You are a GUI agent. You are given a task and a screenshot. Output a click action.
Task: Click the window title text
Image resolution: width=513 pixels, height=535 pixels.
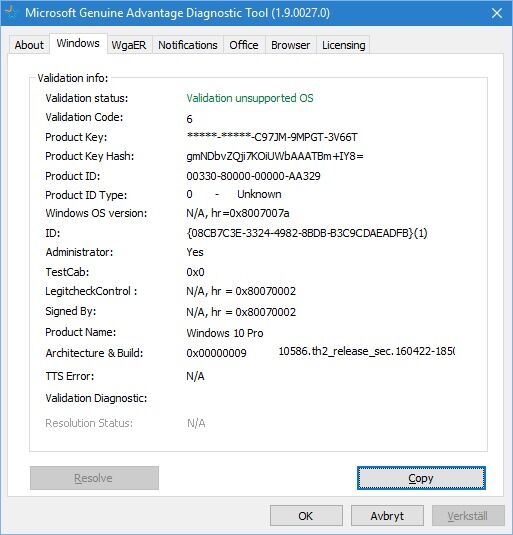pyautogui.click(x=177, y=13)
